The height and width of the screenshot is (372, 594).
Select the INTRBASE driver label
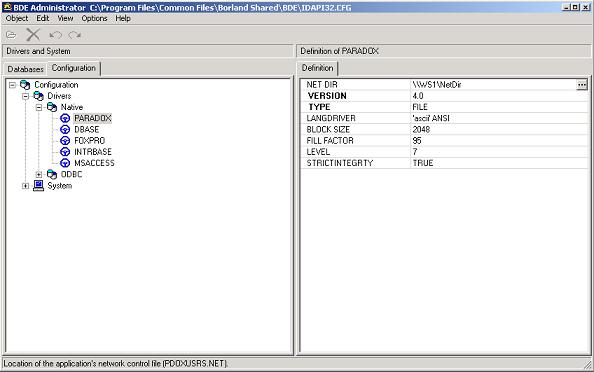[x=93, y=152]
